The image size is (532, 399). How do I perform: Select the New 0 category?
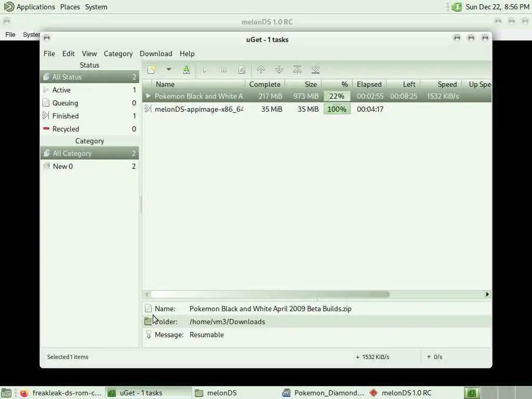click(x=89, y=166)
